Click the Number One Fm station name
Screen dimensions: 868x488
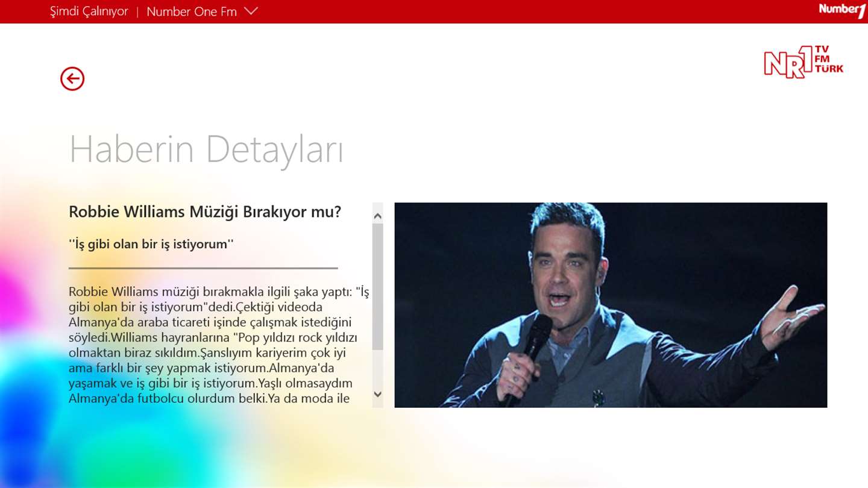[x=192, y=11]
